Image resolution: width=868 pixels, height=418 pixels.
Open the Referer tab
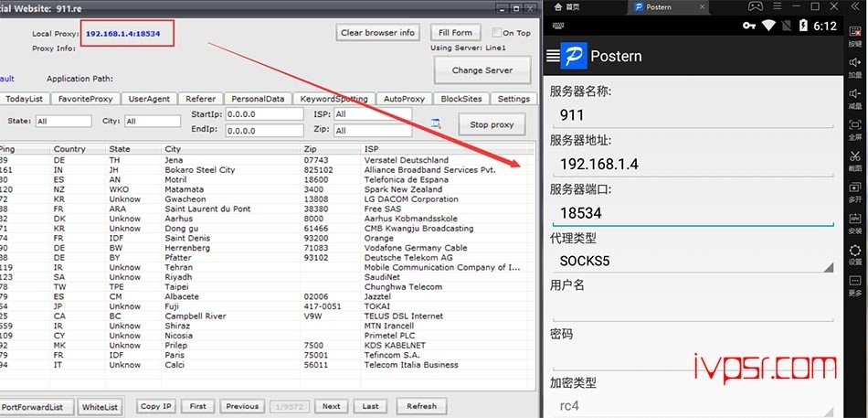pyautogui.click(x=200, y=99)
